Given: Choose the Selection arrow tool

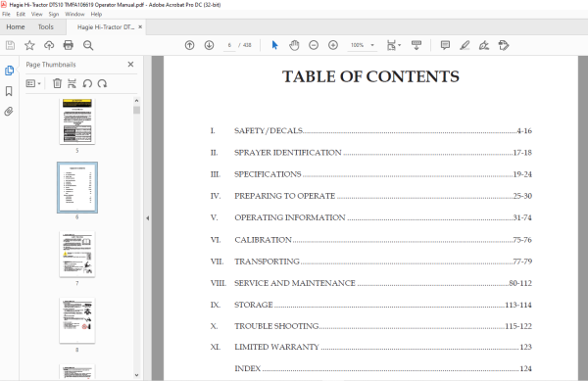Looking at the screenshot, I should [274, 45].
